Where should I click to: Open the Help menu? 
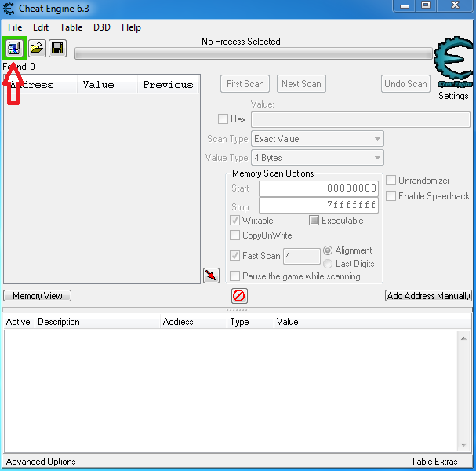(131, 27)
